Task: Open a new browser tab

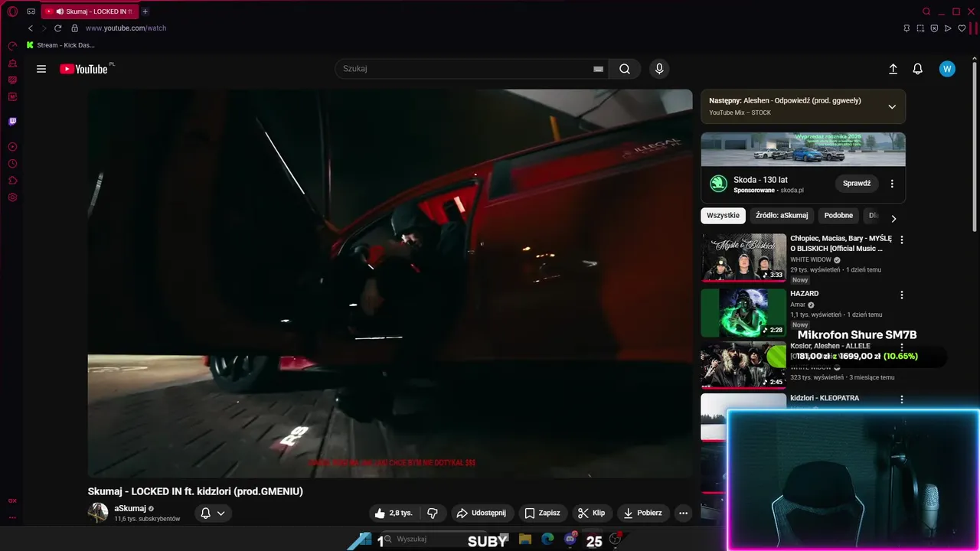Action: [x=145, y=11]
